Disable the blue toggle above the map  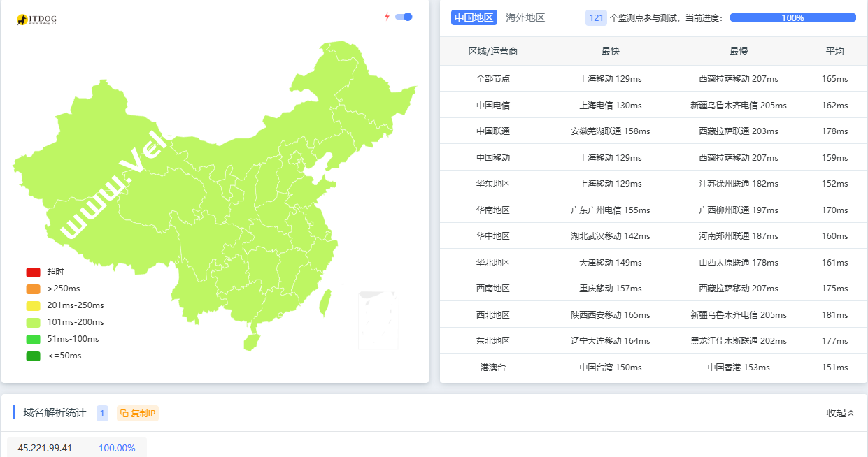click(403, 15)
